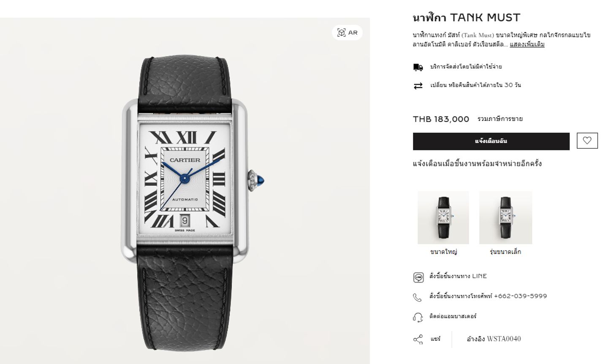The image size is (608, 364).
Task: Click the share icon
Action: point(418,340)
